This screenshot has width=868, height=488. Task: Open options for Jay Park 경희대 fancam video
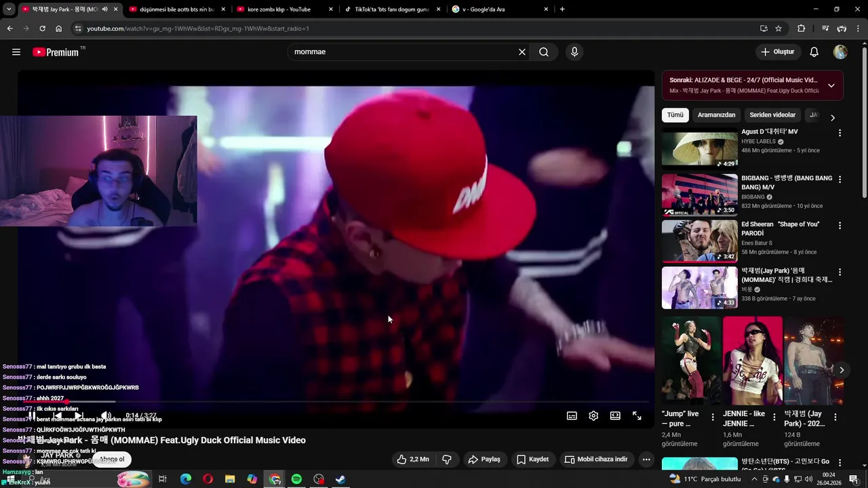tap(840, 272)
